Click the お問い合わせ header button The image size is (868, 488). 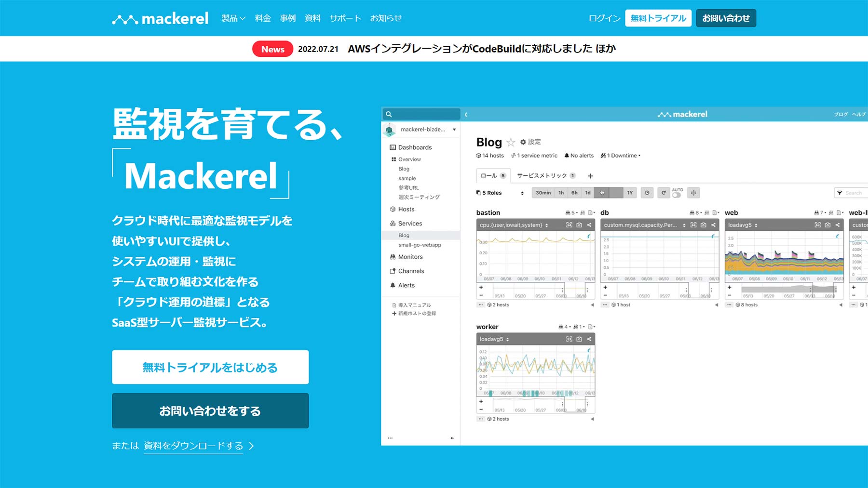coord(726,18)
